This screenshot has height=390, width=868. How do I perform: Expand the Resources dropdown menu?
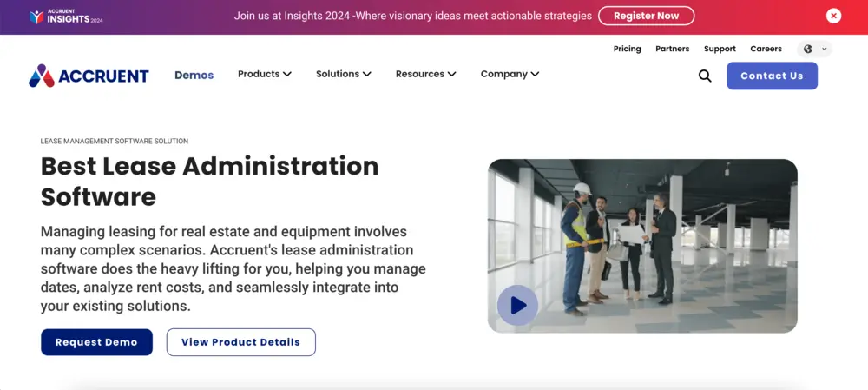point(425,74)
